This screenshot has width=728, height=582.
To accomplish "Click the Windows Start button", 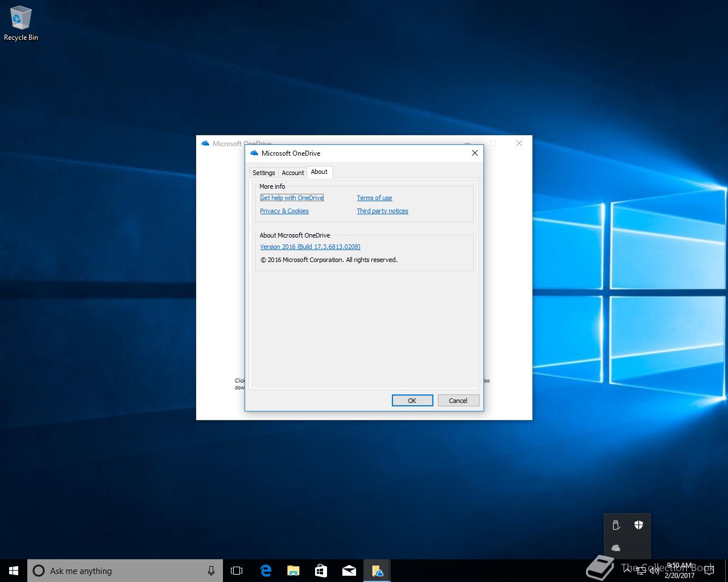I will pyautogui.click(x=14, y=571).
